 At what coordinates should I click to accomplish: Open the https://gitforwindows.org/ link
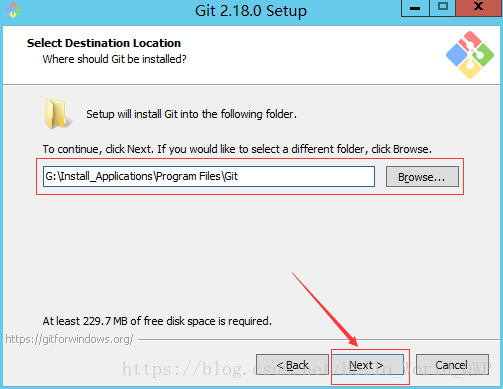(x=69, y=339)
